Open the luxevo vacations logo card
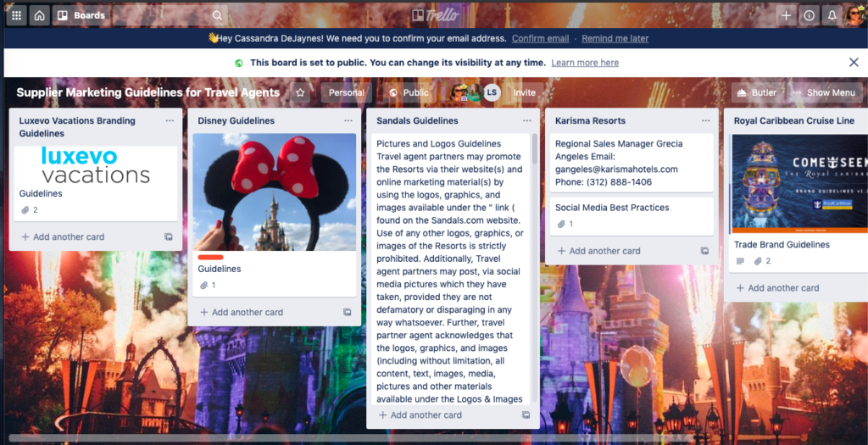This screenshot has width=868, height=445. [x=96, y=183]
